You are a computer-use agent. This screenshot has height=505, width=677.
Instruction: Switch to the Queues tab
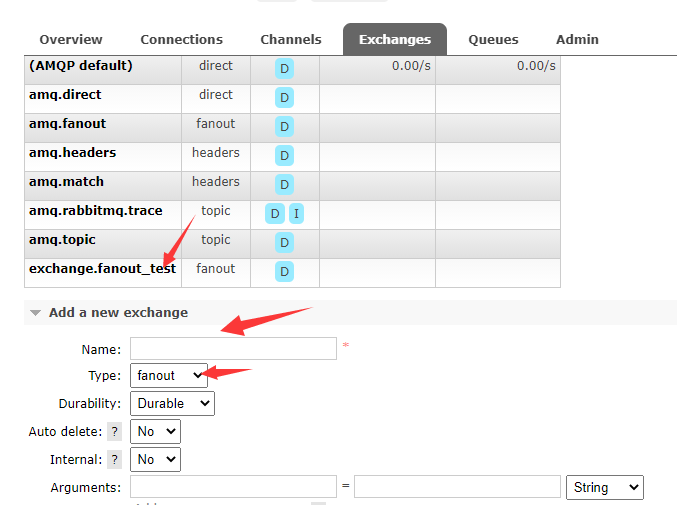point(493,40)
